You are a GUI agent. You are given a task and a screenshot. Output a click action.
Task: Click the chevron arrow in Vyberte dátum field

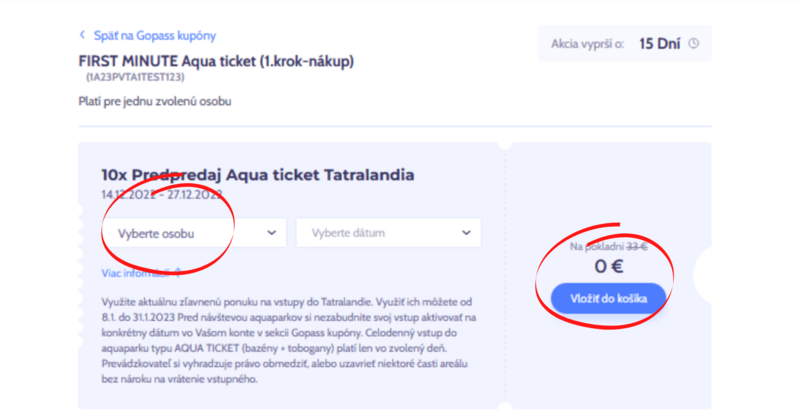(x=466, y=233)
